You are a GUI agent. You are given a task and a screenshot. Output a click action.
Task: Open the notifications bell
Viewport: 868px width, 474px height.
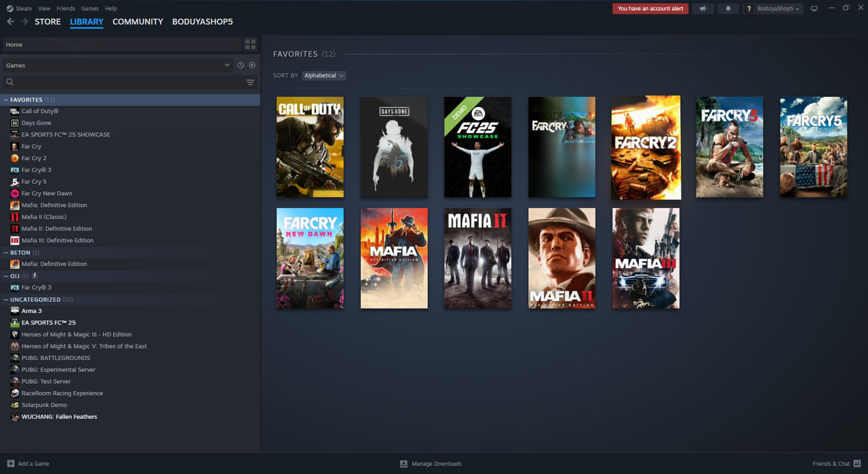pos(728,9)
